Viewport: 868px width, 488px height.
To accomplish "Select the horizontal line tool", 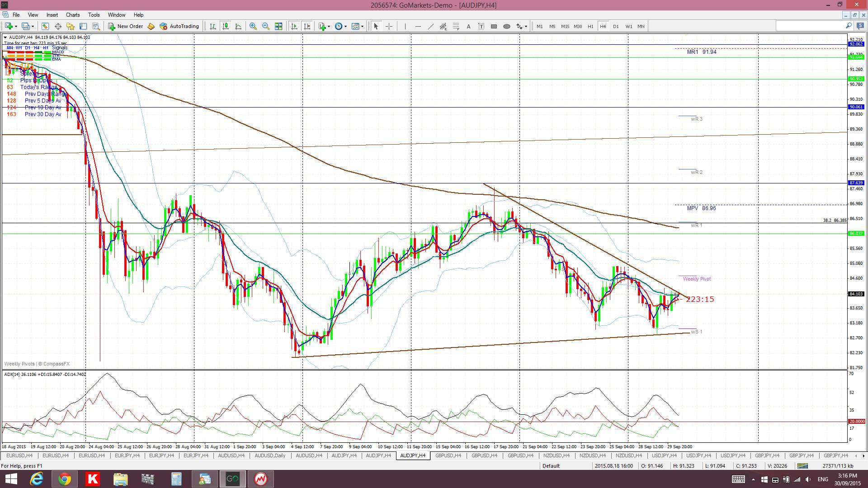I will (418, 26).
